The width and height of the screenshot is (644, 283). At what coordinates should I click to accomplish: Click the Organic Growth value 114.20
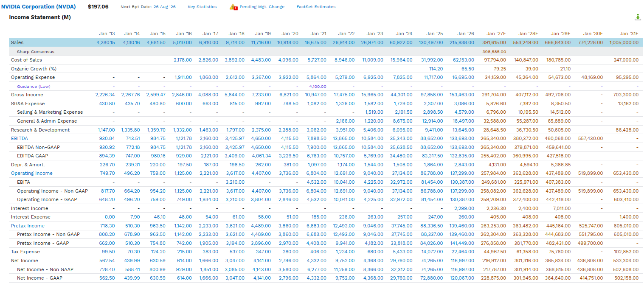click(436, 69)
